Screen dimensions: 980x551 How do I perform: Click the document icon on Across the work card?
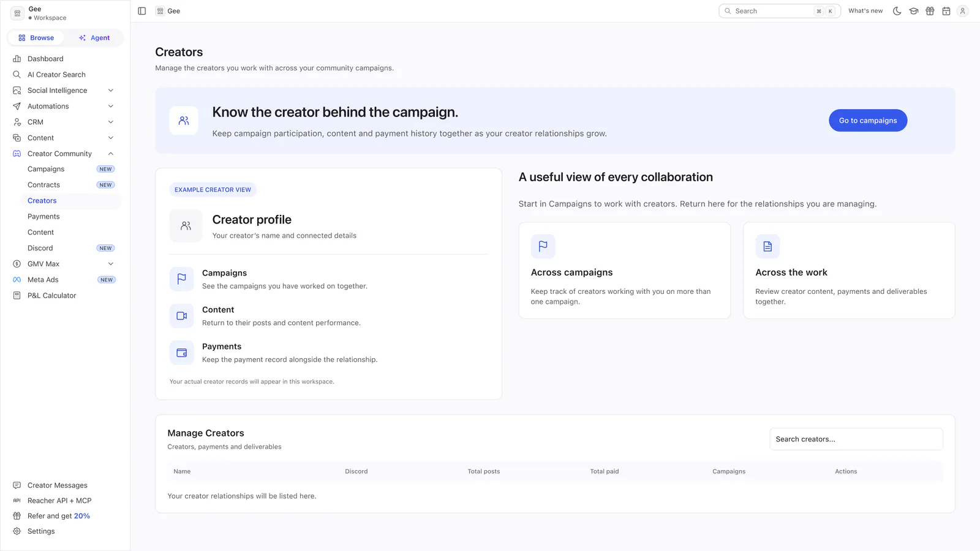click(767, 246)
